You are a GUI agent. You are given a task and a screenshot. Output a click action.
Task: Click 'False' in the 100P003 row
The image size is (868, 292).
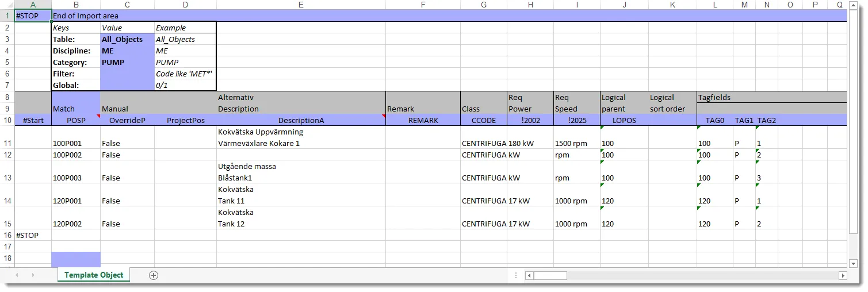click(127, 172)
